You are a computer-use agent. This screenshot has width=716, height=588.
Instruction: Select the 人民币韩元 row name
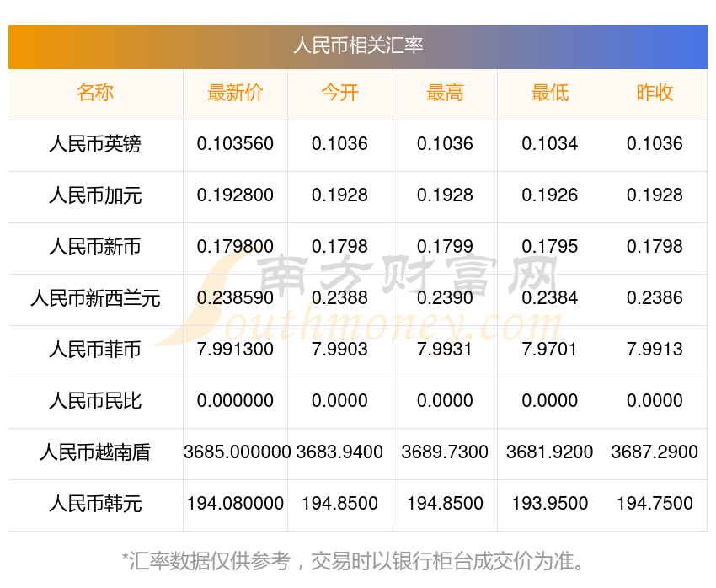coord(95,504)
